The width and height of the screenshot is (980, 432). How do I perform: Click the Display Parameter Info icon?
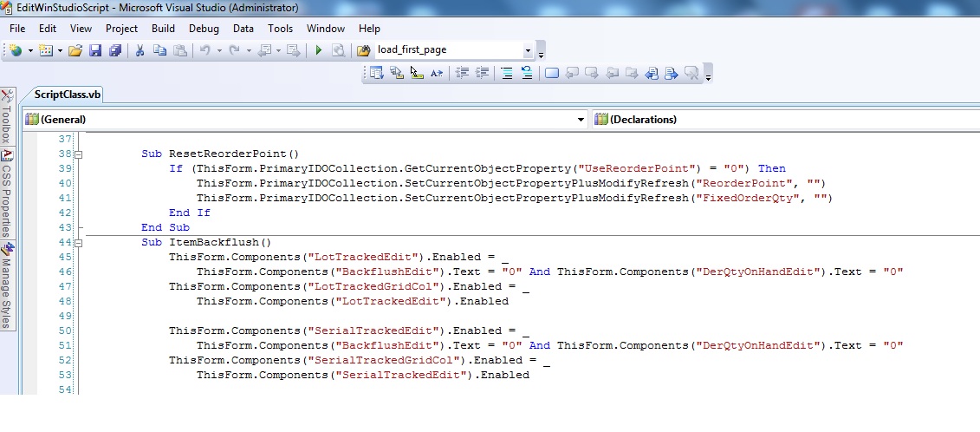(397, 73)
